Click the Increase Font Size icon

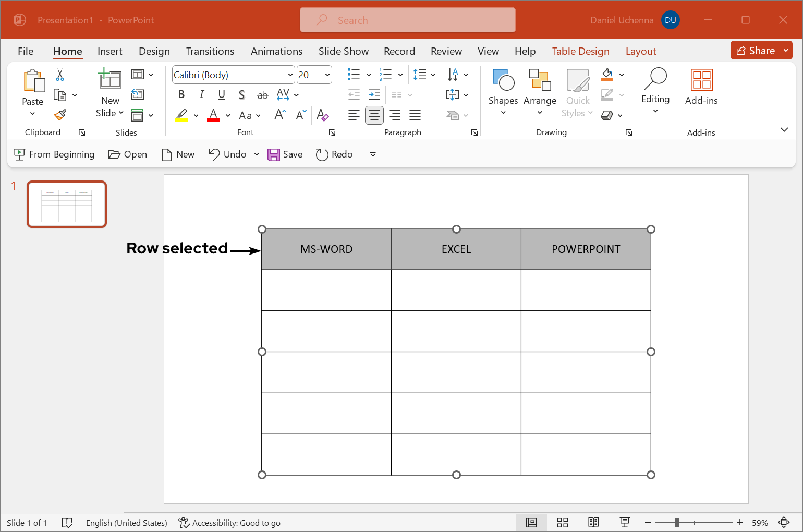point(279,115)
